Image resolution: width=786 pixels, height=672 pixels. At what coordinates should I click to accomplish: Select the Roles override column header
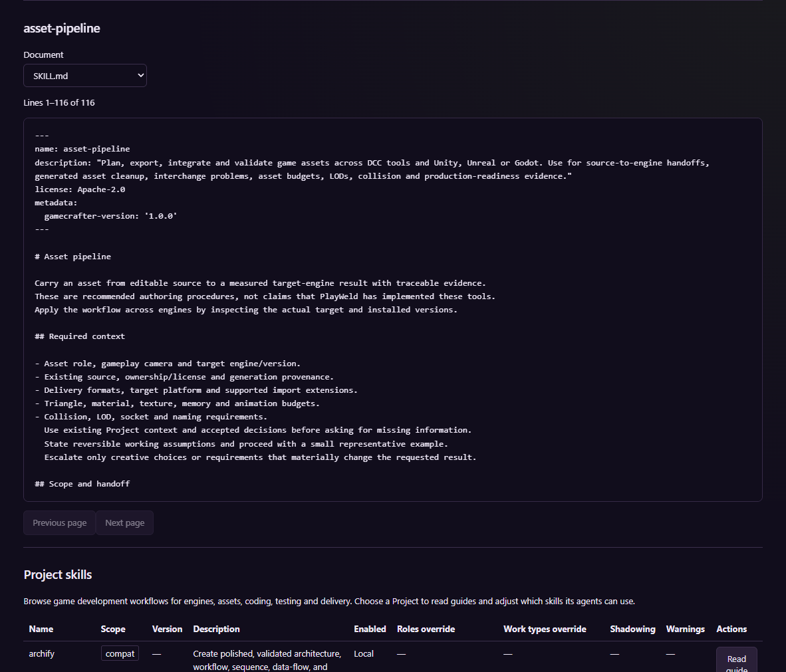[426, 629]
